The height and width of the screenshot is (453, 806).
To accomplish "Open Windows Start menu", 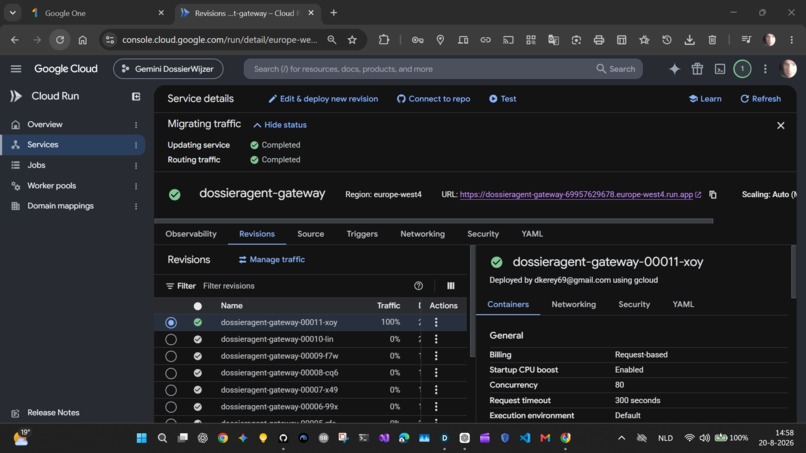I will pyautogui.click(x=141, y=438).
